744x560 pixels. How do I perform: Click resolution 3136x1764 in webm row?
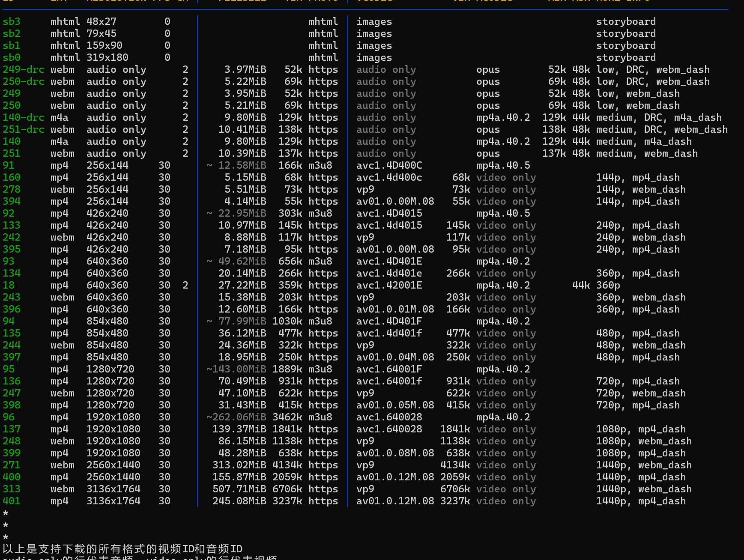point(114,489)
